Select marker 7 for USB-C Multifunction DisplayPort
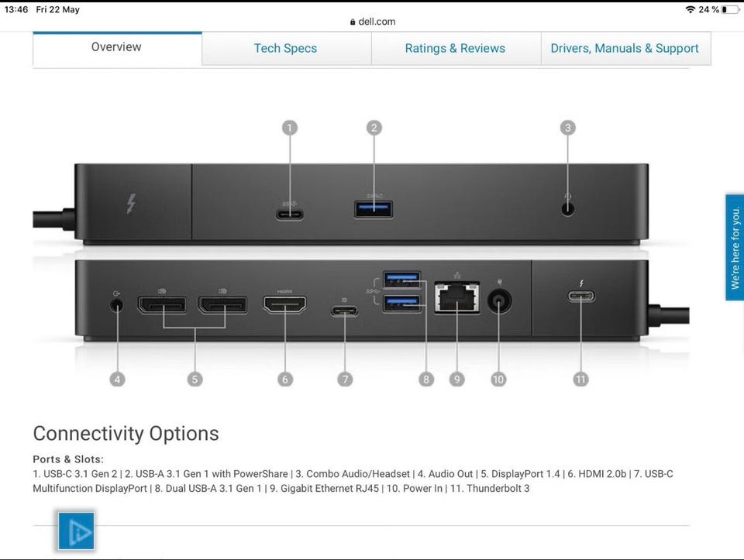 point(345,380)
